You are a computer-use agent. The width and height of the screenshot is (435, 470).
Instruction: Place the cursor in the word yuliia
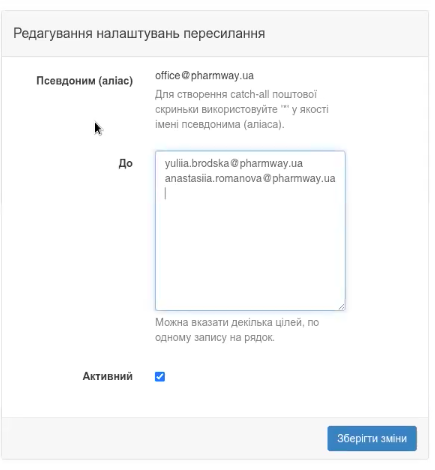(175, 163)
